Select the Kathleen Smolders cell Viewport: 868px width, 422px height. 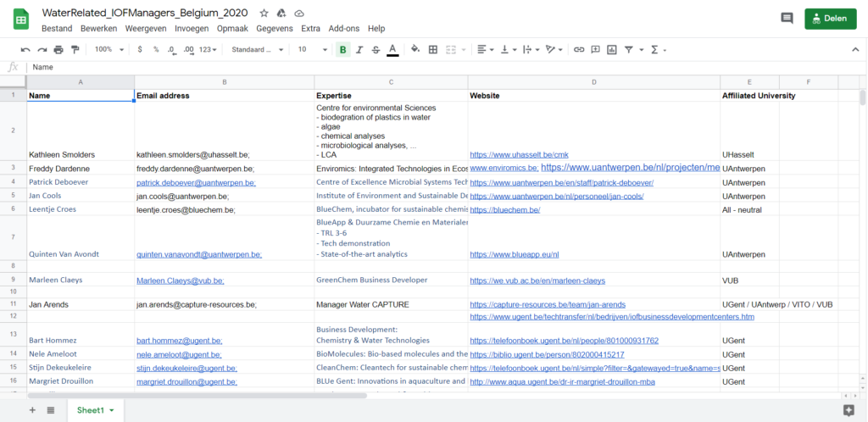[x=81, y=131]
